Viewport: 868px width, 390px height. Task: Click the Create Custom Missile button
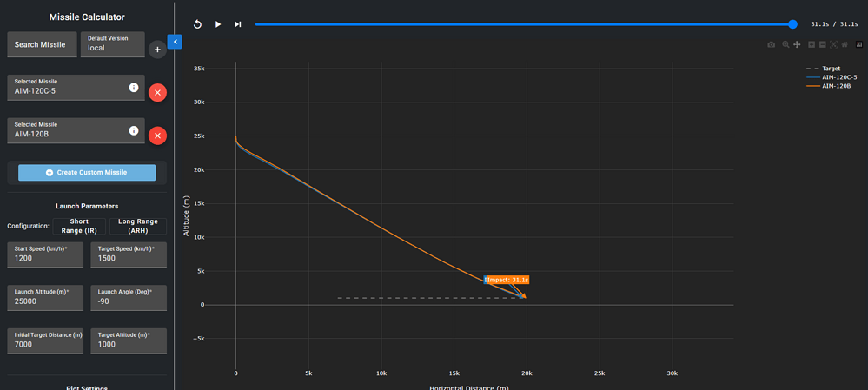tap(87, 173)
